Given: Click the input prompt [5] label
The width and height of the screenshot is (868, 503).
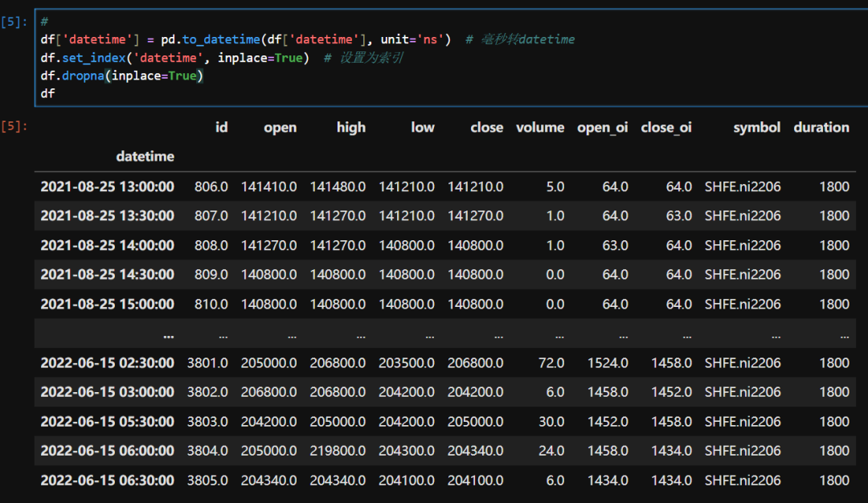Looking at the screenshot, I should (x=14, y=22).
